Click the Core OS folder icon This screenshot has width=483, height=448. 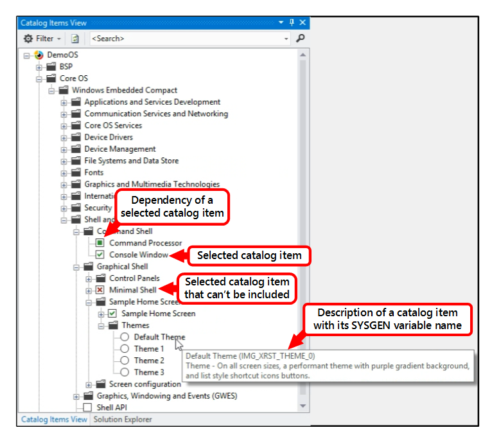[51, 78]
